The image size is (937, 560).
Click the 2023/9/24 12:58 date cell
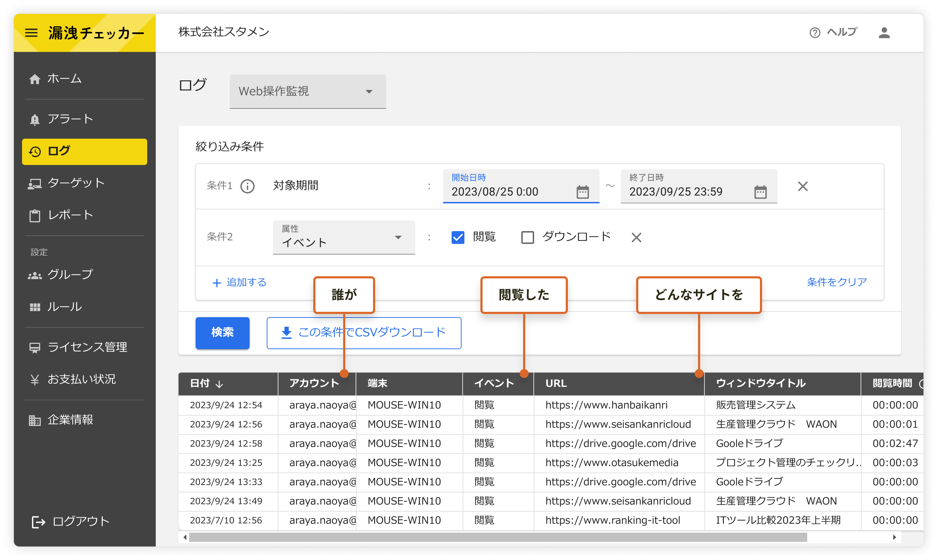(x=228, y=444)
